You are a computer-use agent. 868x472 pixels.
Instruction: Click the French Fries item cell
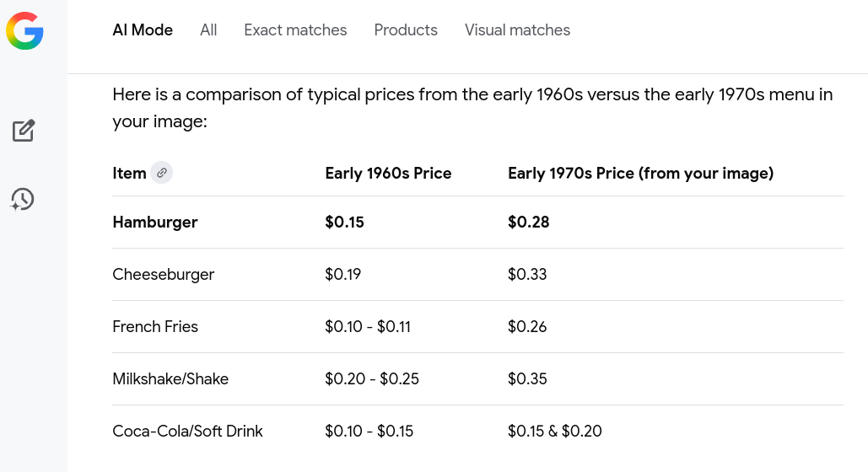[155, 327]
